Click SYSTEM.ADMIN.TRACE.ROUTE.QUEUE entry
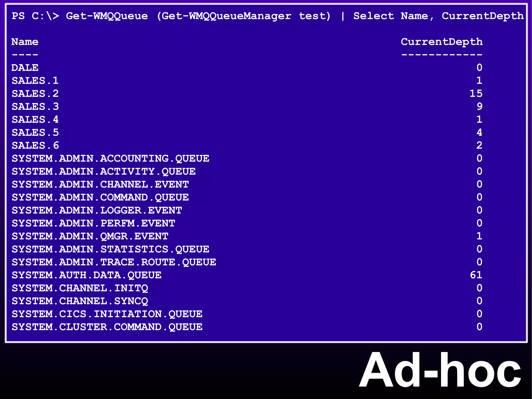 (x=114, y=262)
